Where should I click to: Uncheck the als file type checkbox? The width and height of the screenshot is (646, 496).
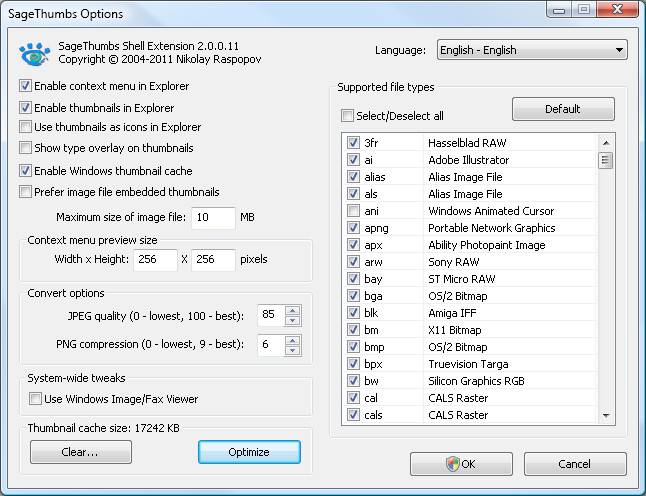pyautogui.click(x=353, y=194)
